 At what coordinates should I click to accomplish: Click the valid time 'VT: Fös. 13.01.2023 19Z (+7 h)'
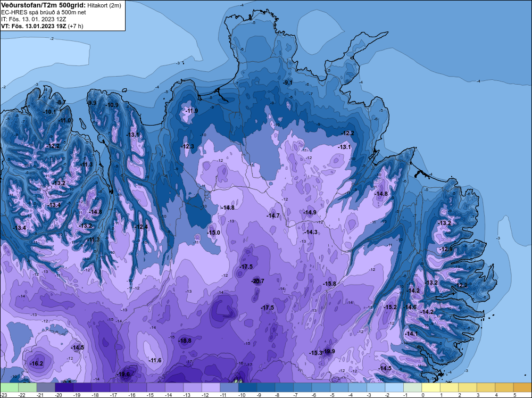point(42,26)
